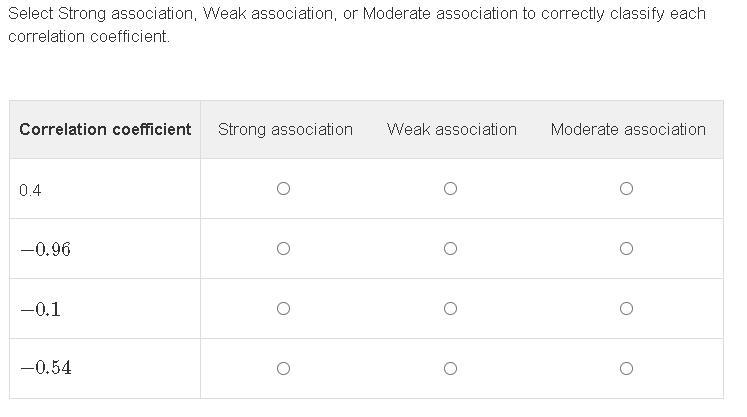The width and height of the screenshot is (747, 417).
Task: Click the 0.4 coefficient cell
Action: click(30, 190)
